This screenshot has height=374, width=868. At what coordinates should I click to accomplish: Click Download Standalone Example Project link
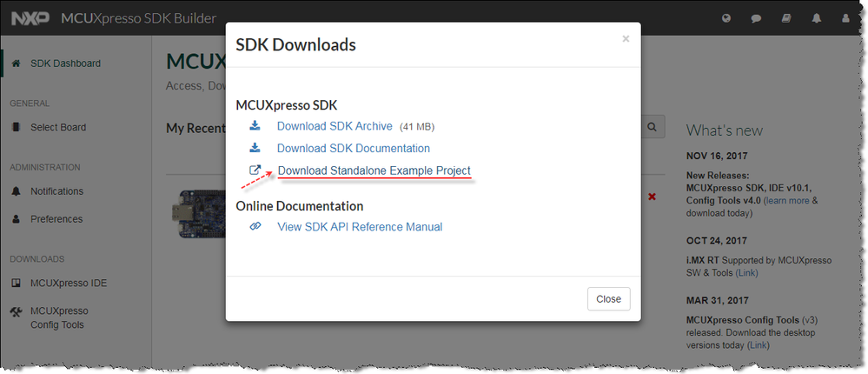pyautogui.click(x=374, y=170)
